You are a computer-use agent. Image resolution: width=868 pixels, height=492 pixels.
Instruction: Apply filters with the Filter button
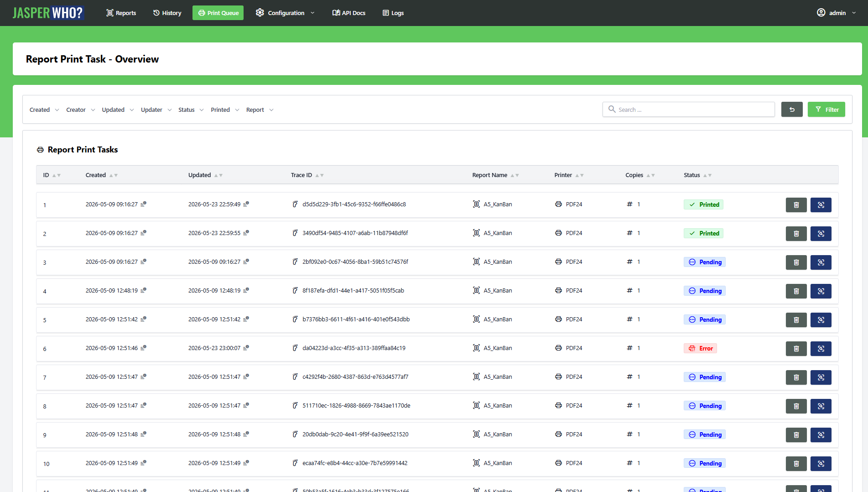click(826, 110)
